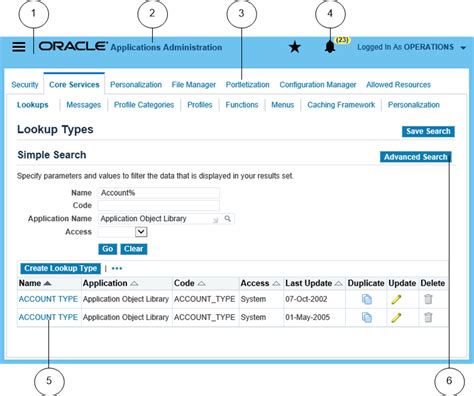
Task: Switch to the Security tab
Action: (x=25, y=85)
